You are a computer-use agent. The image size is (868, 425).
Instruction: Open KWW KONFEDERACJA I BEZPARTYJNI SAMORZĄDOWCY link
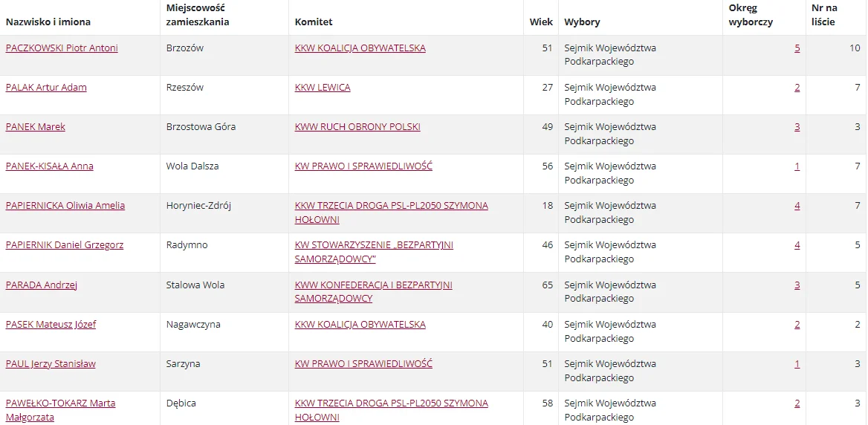(x=374, y=292)
